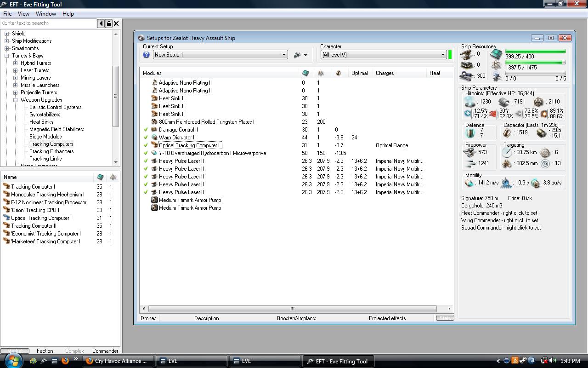Open the Drones section
588x368 pixels.
[148, 318]
